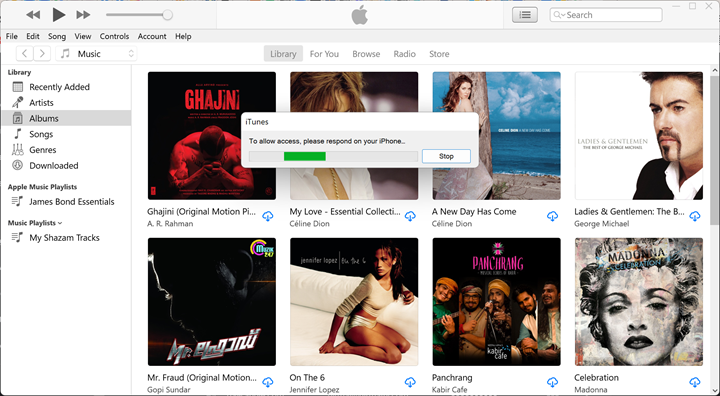
Task: Open the Song menu
Action: 57,36
